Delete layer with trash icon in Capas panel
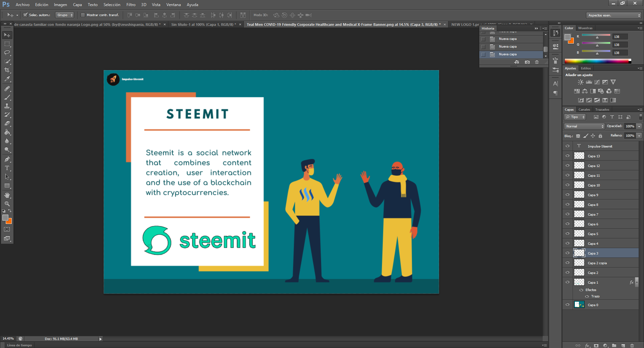The image size is (644, 348). click(632, 345)
